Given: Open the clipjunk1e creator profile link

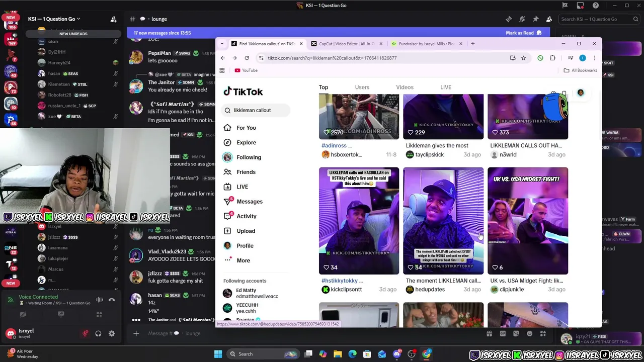Looking at the screenshot, I should (x=512, y=290).
